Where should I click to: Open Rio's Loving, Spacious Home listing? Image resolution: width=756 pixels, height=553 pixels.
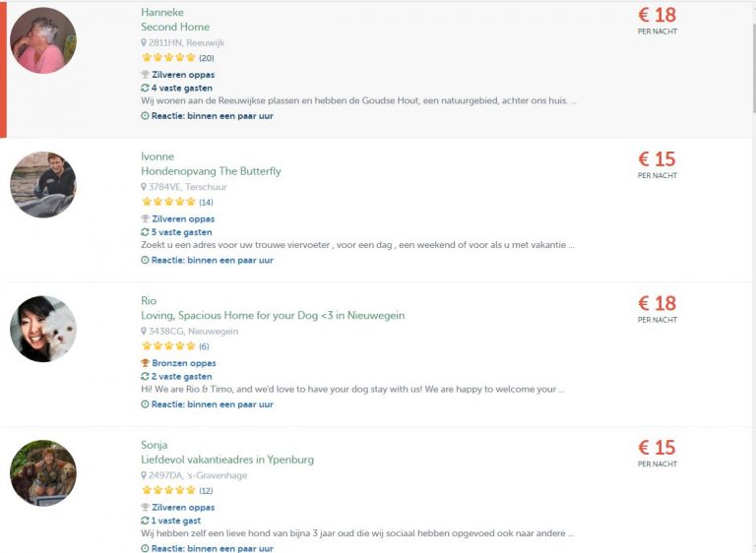[x=273, y=316]
